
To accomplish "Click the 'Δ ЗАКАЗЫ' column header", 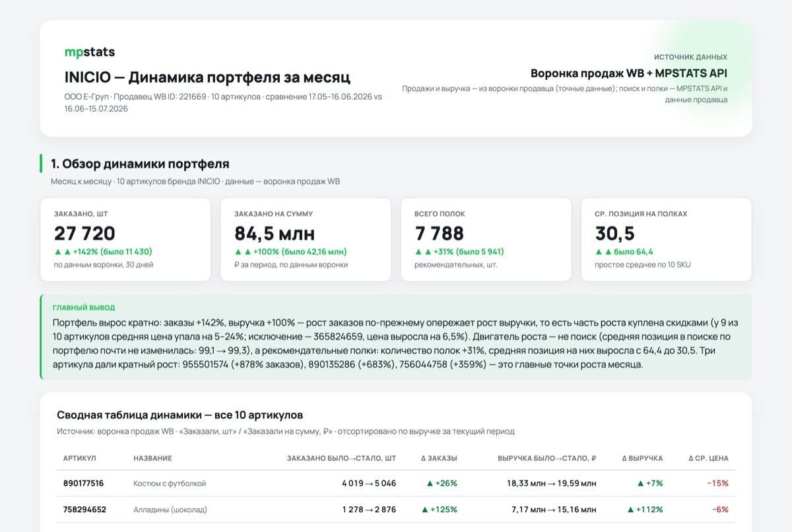I will (x=439, y=458).
